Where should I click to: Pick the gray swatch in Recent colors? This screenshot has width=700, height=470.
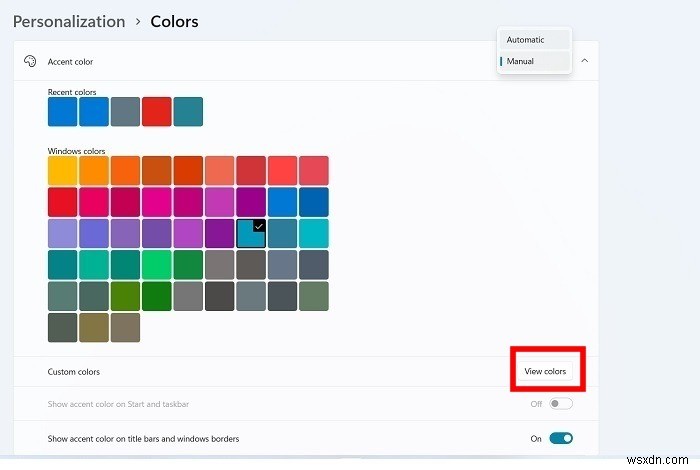coord(125,111)
